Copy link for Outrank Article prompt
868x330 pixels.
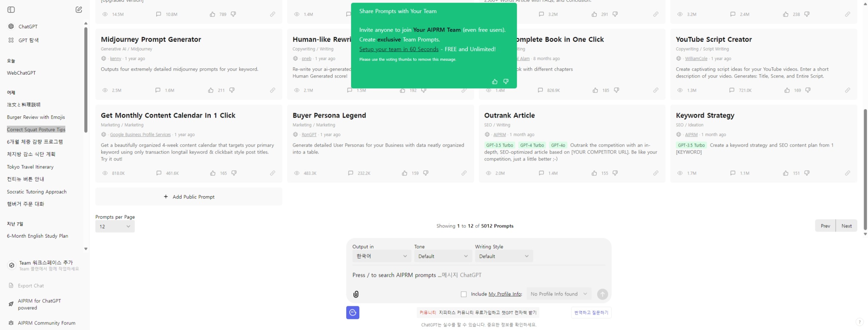tap(656, 173)
